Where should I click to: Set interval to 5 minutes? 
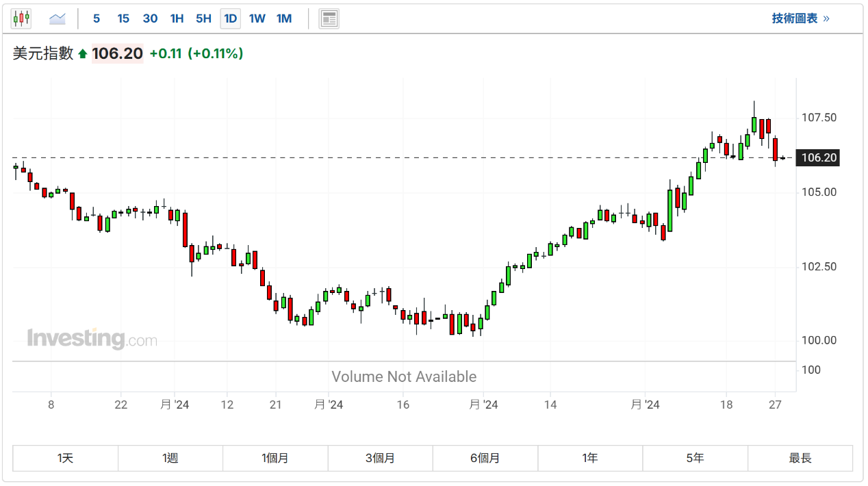coord(97,18)
